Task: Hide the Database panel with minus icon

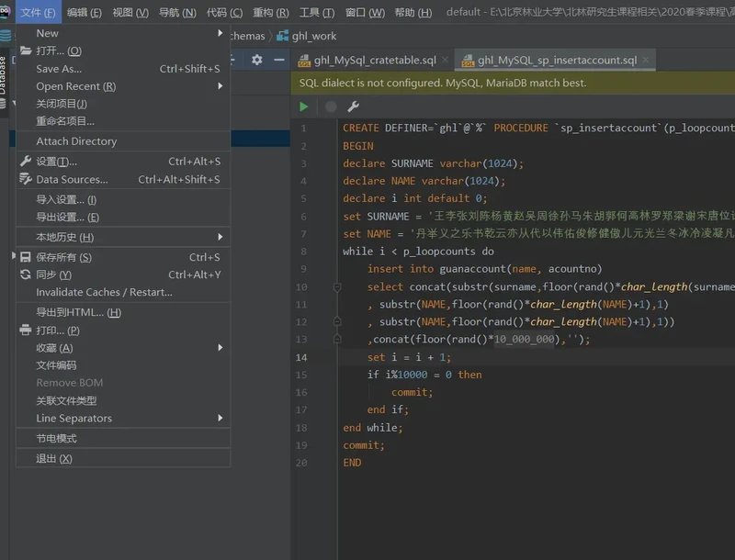Action: 279,60
